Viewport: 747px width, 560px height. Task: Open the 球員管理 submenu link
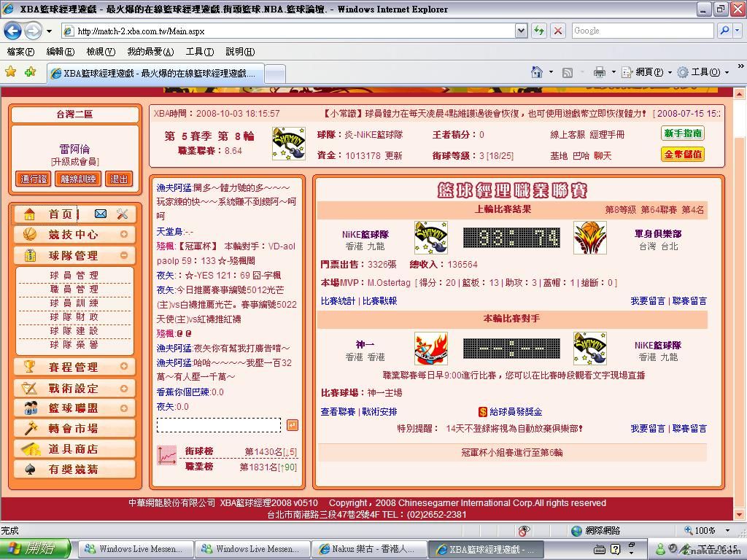74,275
